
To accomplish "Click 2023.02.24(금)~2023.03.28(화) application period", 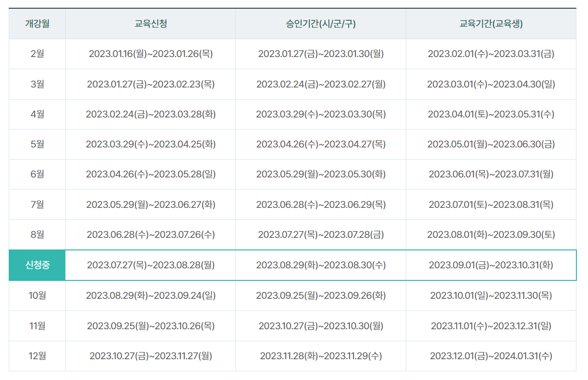I will tap(151, 114).
